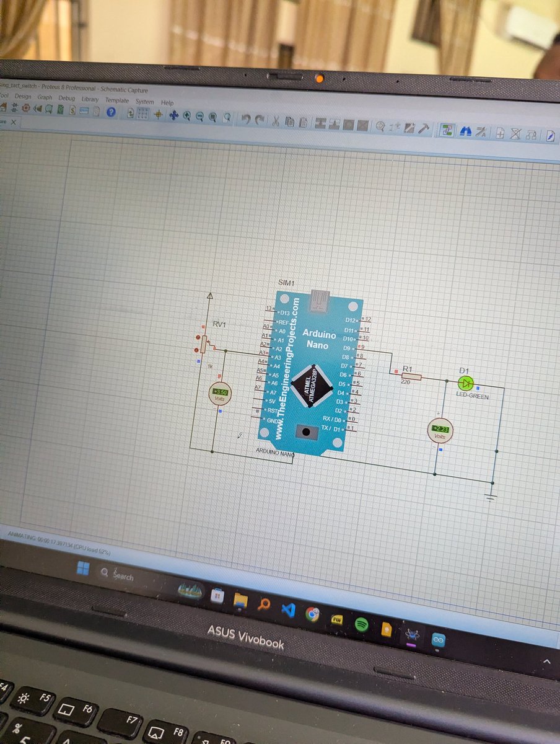Viewport: 560px width, 744px height.
Task: Expand the system tray hidden icons chevron
Action: (x=548, y=663)
